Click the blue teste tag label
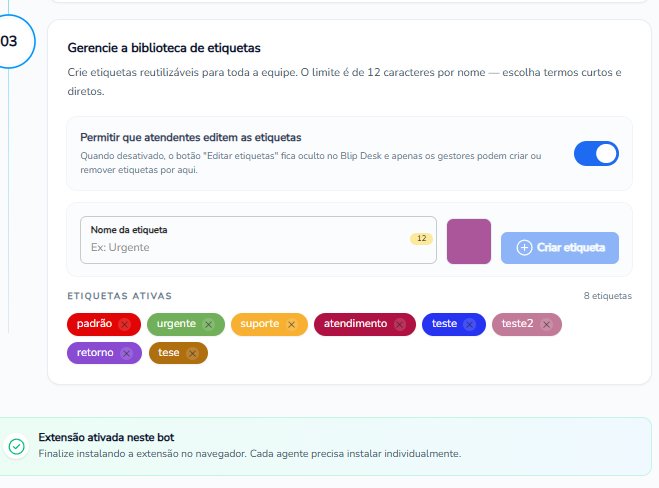The height and width of the screenshot is (488, 659). coord(444,324)
